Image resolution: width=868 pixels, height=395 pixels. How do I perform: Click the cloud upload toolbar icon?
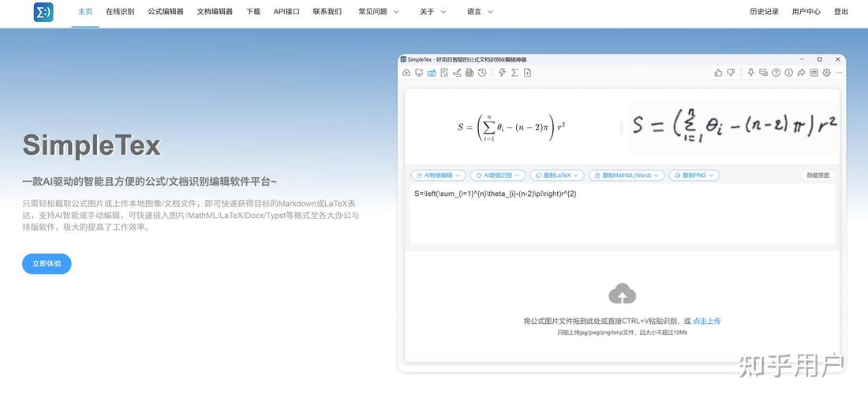point(406,73)
